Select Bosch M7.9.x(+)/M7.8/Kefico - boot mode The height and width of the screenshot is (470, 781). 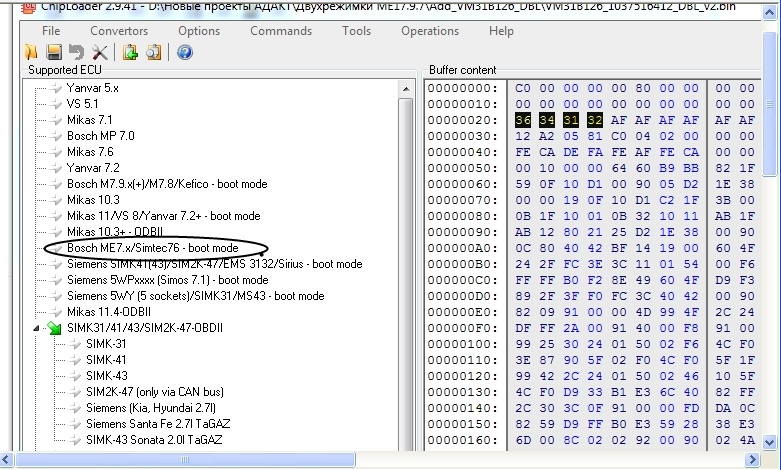(167, 184)
